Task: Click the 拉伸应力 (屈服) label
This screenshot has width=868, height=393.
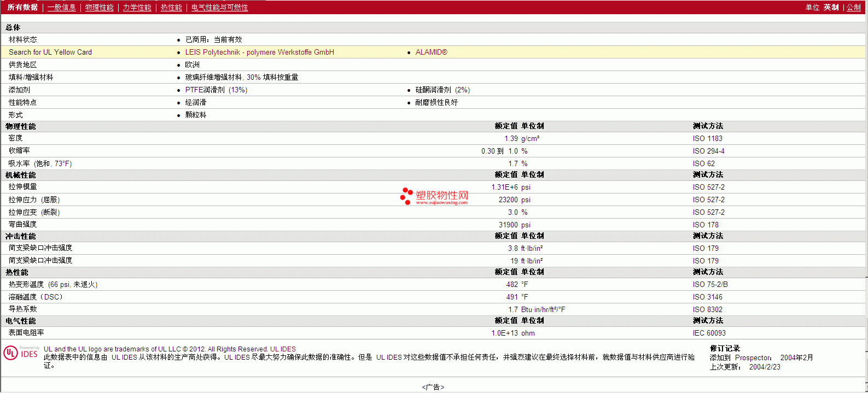Action: 34,200
